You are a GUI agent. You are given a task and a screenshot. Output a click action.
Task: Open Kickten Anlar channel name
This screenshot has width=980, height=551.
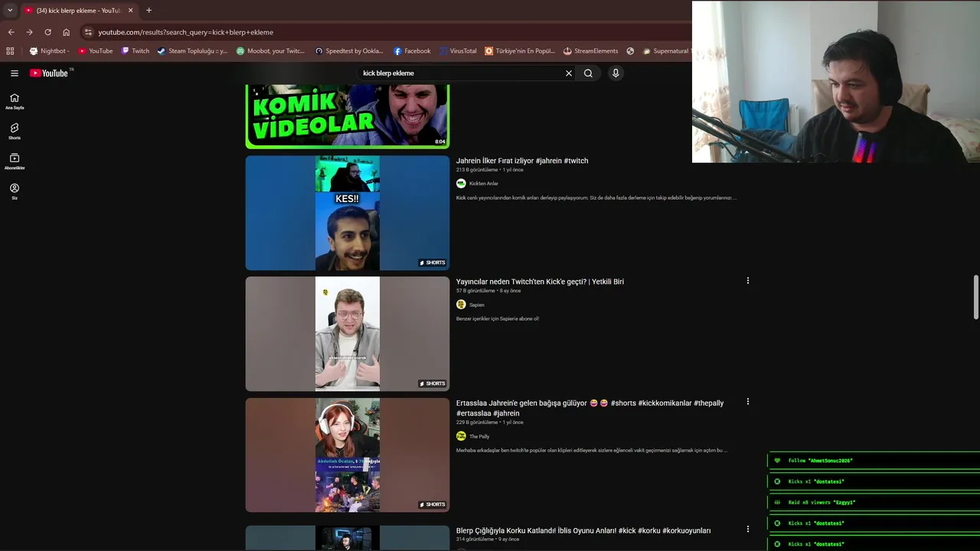tap(484, 184)
